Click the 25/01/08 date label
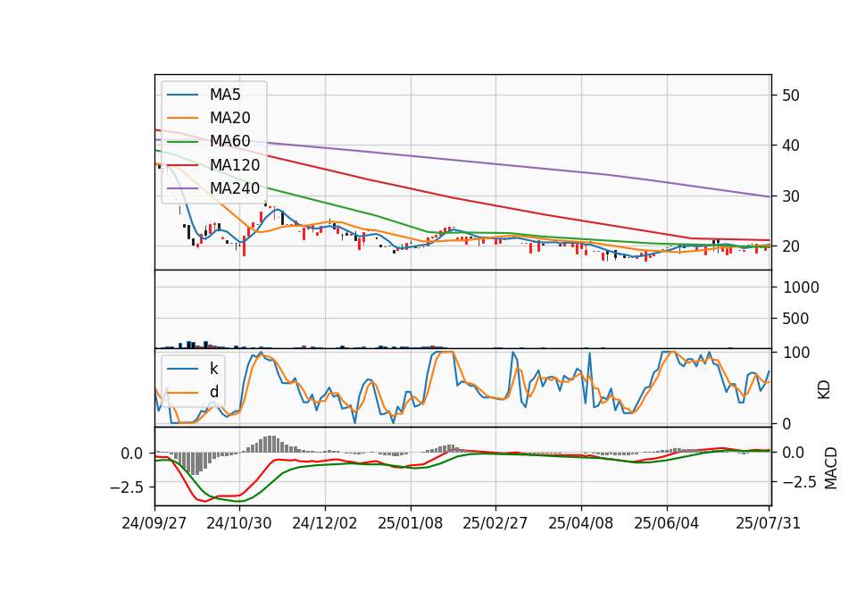The height and width of the screenshot is (616, 857). click(x=411, y=523)
